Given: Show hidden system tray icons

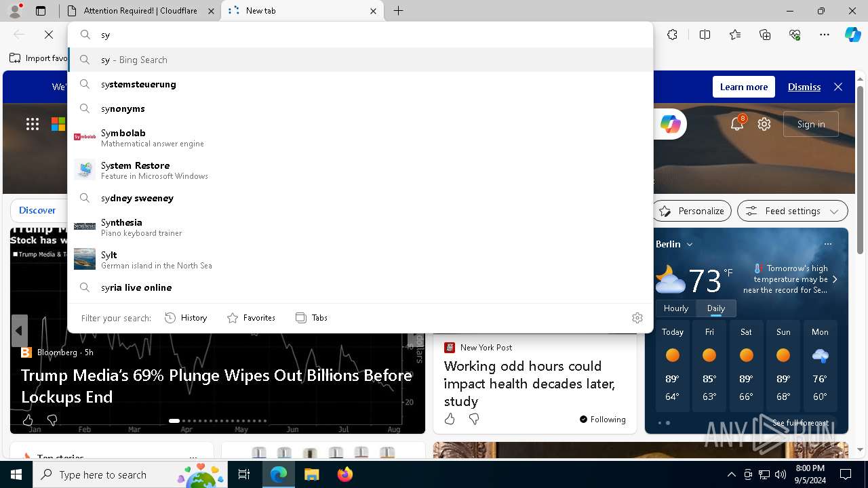Looking at the screenshot, I should pyautogui.click(x=731, y=474).
